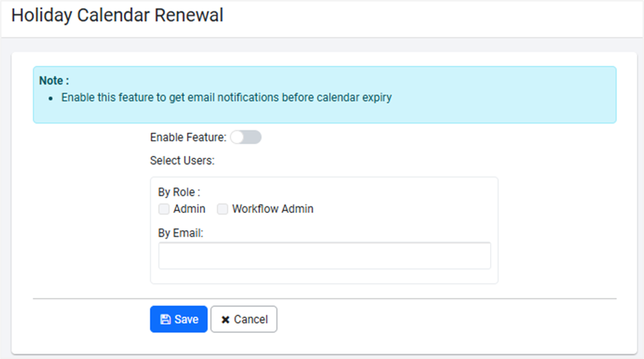This screenshot has width=644, height=359.
Task: Click the Workflow Admin label text
Action: [x=272, y=209]
